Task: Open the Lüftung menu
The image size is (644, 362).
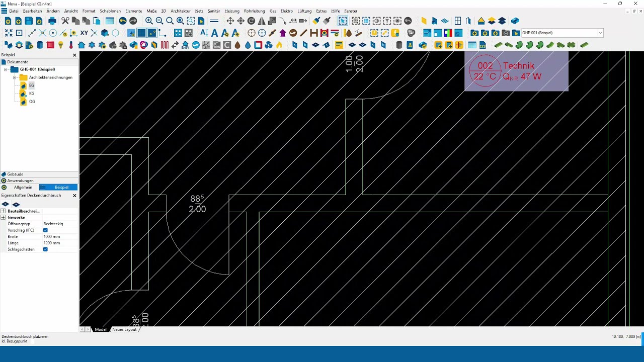Action: point(304,11)
